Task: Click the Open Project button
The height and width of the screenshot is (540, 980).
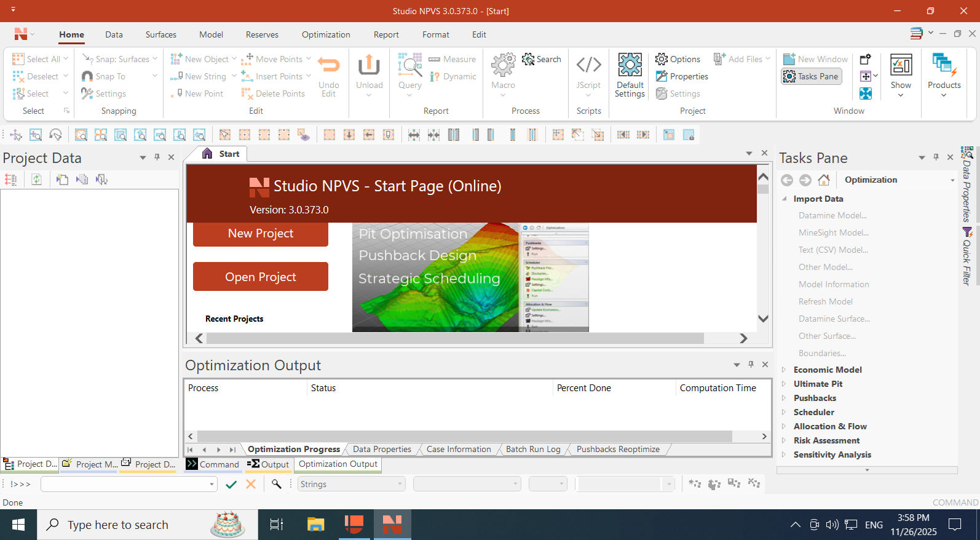Action: point(261,277)
